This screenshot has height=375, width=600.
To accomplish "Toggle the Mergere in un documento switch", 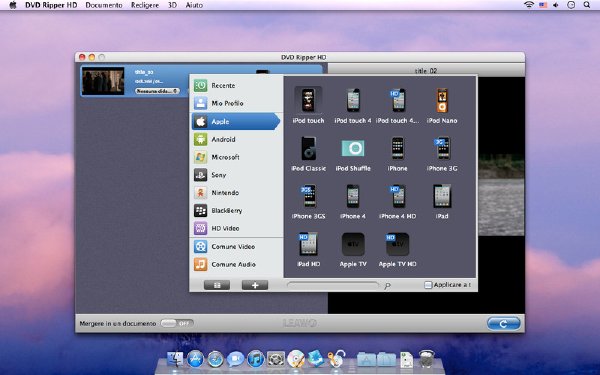I will click(x=177, y=323).
